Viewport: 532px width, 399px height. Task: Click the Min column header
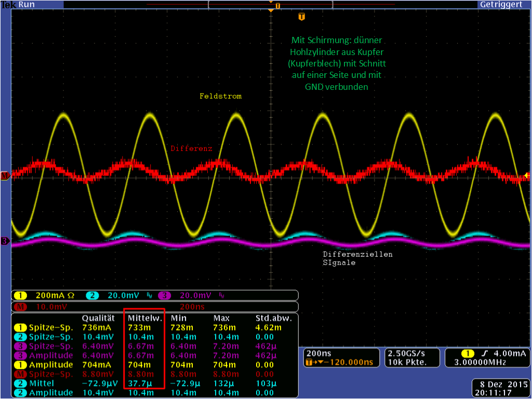click(x=179, y=318)
